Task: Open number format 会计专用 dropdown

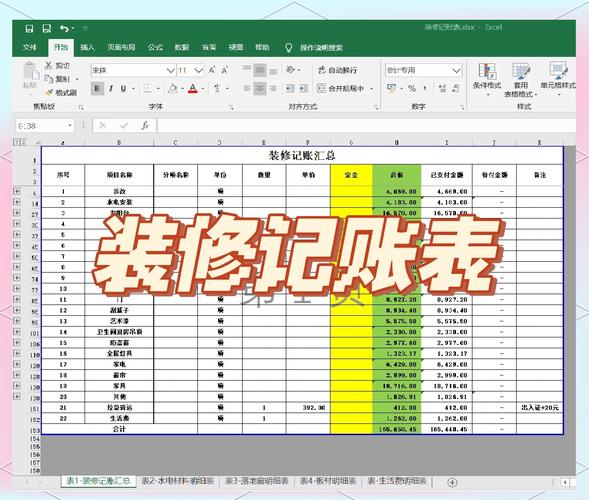Action: (456, 70)
